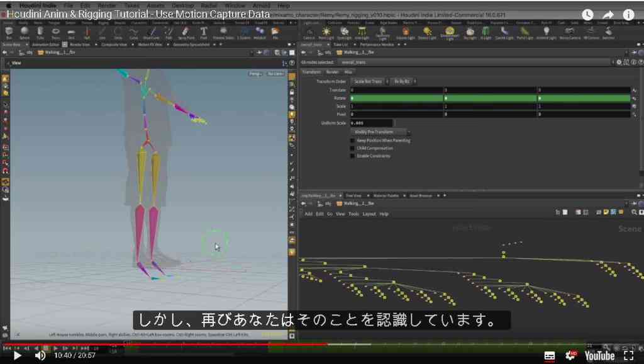Add a Distant Light from the shelf

pyautogui.click(x=427, y=33)
